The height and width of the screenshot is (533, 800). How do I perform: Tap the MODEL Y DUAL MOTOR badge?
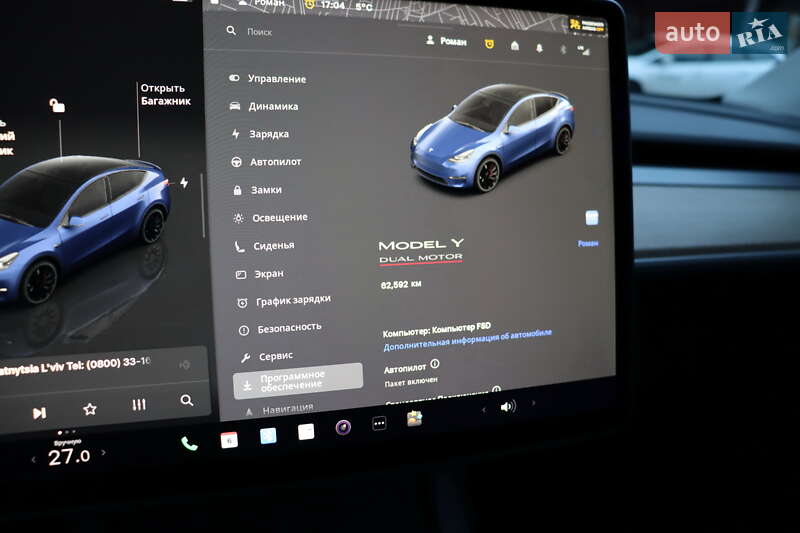click(x=421, y=251)
